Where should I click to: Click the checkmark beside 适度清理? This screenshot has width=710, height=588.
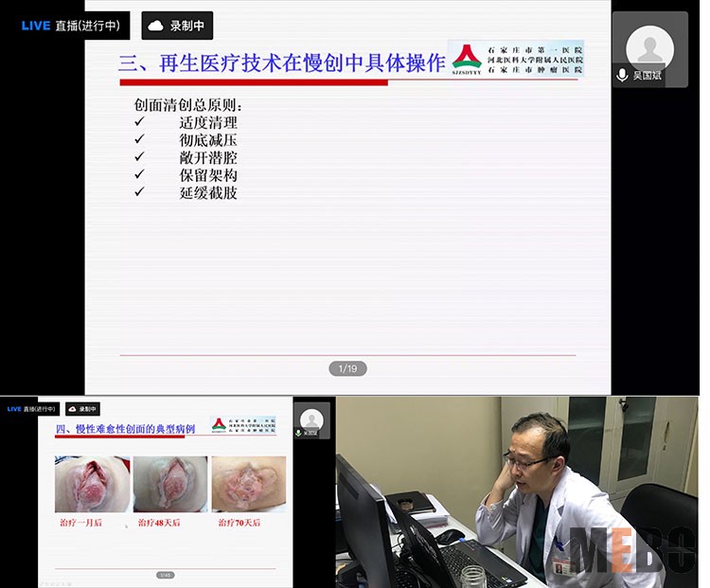(139, 122)
